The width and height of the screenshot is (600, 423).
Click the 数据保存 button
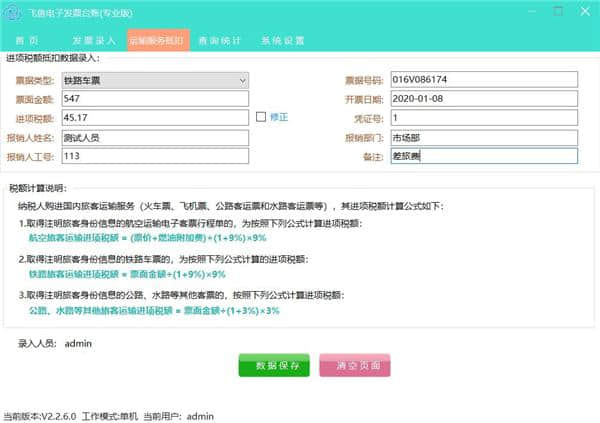(x=274, y=365)
